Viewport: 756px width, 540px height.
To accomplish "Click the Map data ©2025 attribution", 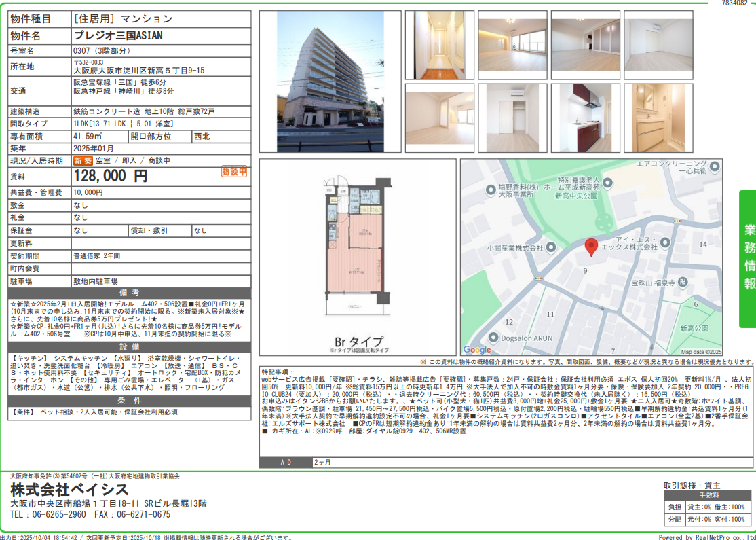I will pyautogui.click(x=701, y=352).
